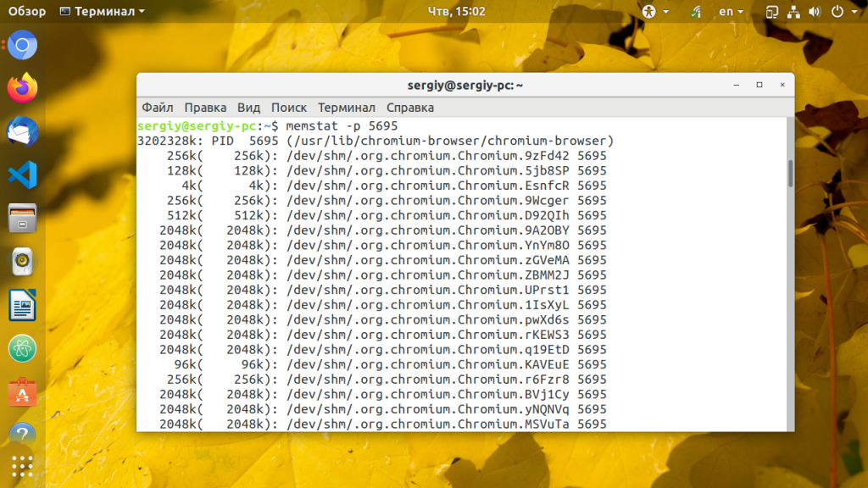
Task: Open Ubuntu Software center icon
Action: (x=22, y=391)
